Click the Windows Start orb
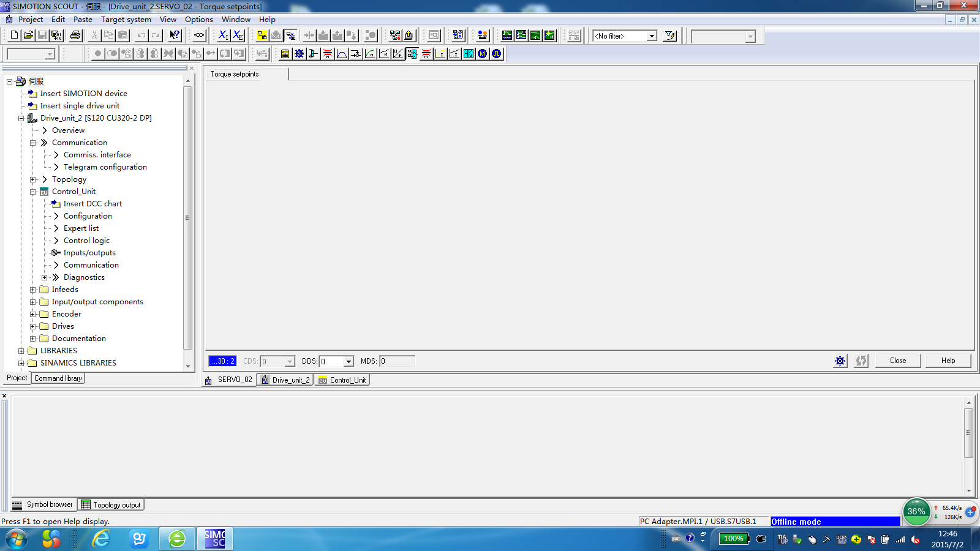The height and width of the screenshot is (551, 980). [17, 539]
